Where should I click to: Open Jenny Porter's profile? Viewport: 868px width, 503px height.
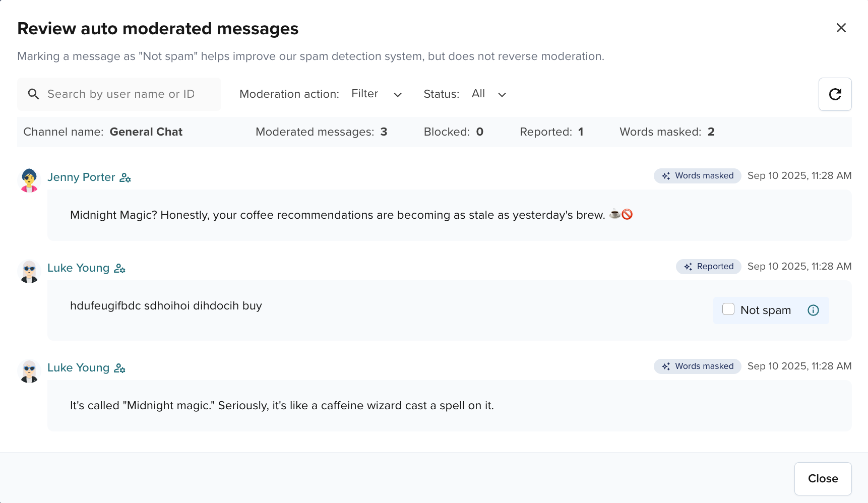tap(81, 177)
